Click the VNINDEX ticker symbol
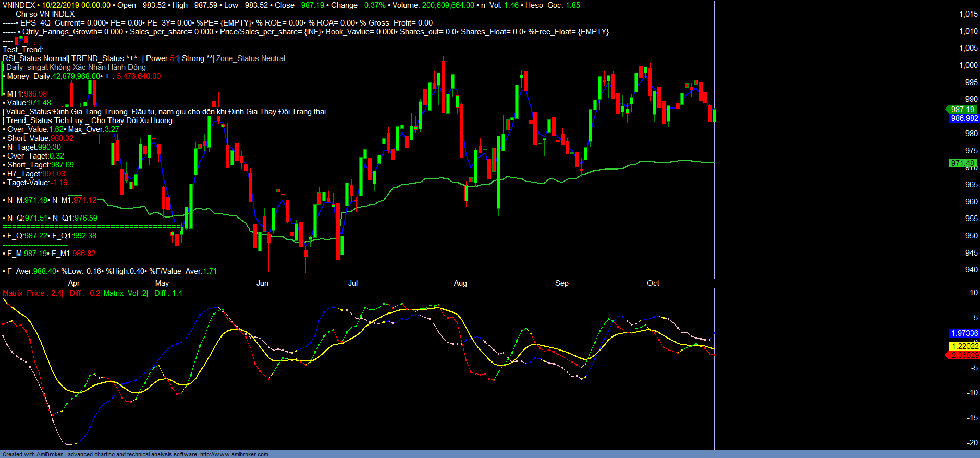Viewport: 980px width, 458px height. [x=18, y=5]
